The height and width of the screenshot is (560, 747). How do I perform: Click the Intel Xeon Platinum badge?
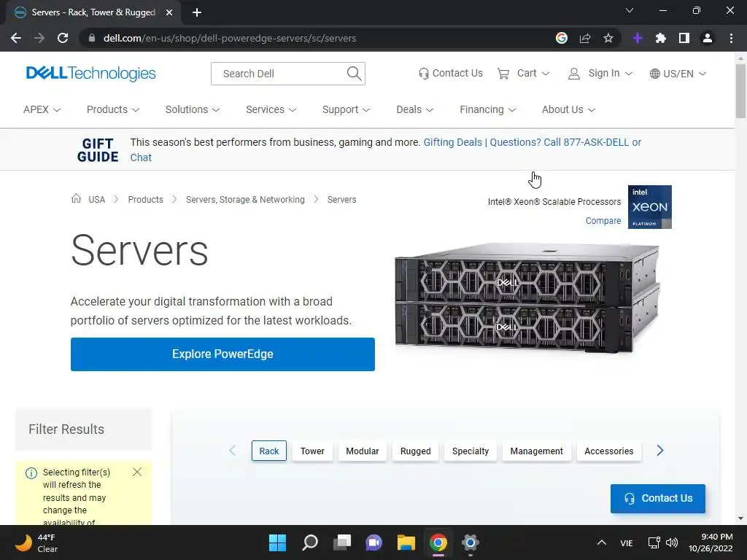[x=650, y=207]
